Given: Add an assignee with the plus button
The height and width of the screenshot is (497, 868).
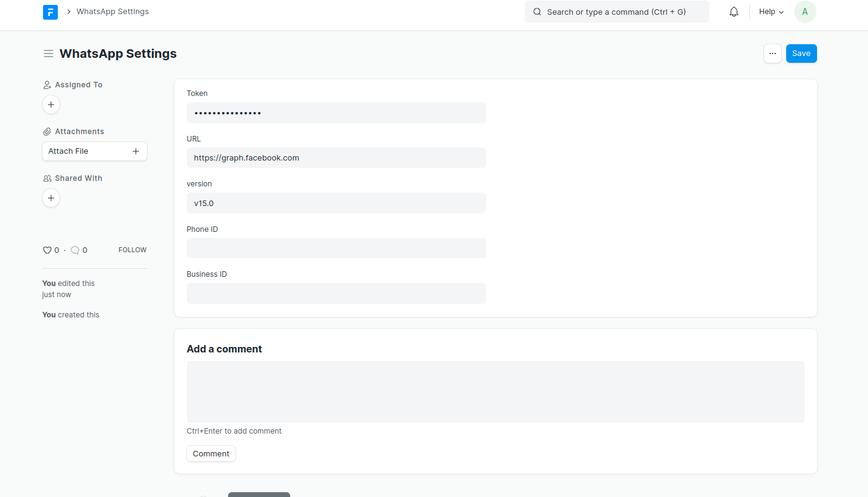Looking at the screenshot, I should (51, 105).
